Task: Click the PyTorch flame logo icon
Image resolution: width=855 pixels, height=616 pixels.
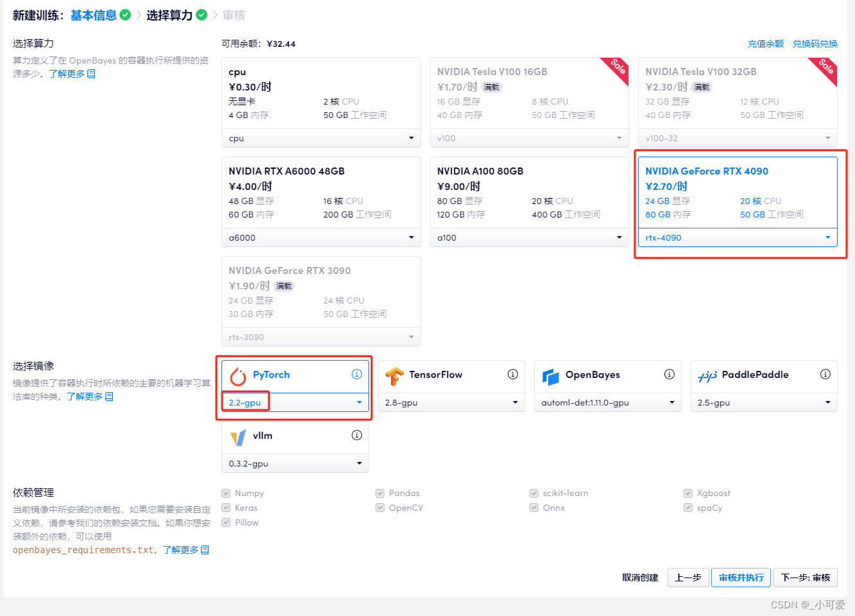Action: [x=238, y=376]
